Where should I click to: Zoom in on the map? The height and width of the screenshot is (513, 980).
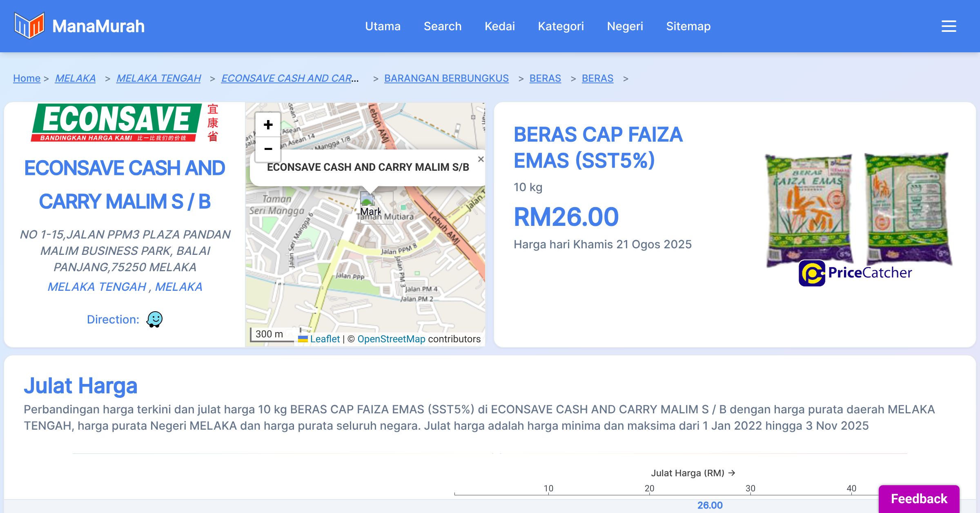(268, 125)
